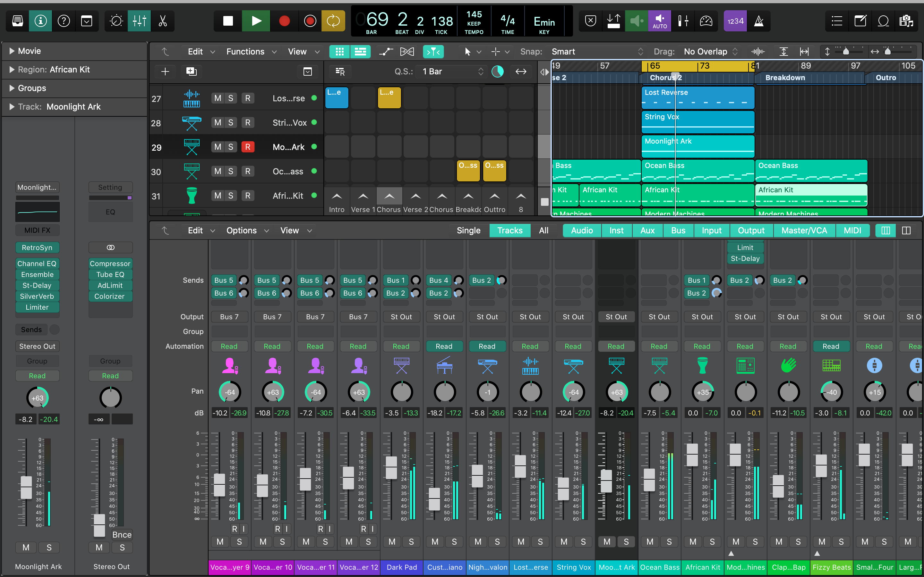The height and width of the screenshot is (577, 924).
Task: Disable record on Moonlight Ark track
Action: (x=247, y=147)
